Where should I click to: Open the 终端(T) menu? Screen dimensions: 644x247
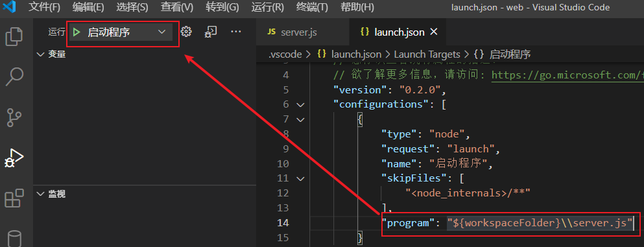click(x=312, y=7)
